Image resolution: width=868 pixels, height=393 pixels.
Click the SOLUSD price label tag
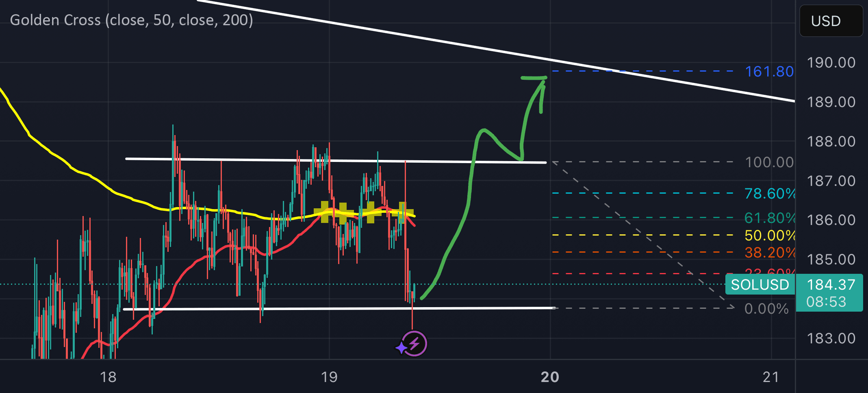coord(760,284)
